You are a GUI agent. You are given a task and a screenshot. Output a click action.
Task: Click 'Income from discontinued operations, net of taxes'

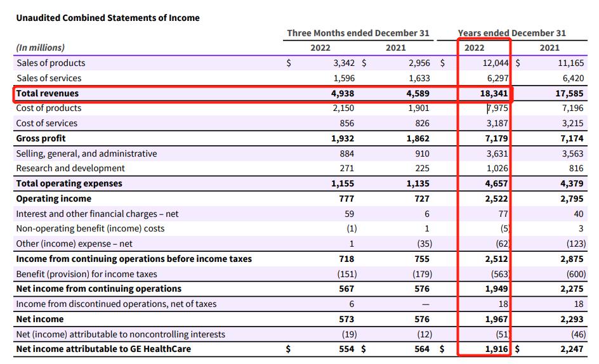tap(116, 304)
